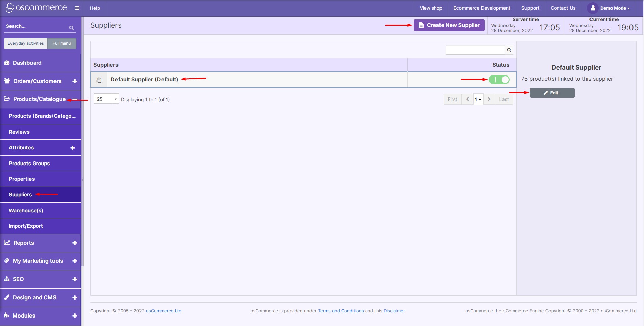Click the drag hand icon on Default Supplier row
The width and height of the screenshot is (644, 326).
click(99, 80)
